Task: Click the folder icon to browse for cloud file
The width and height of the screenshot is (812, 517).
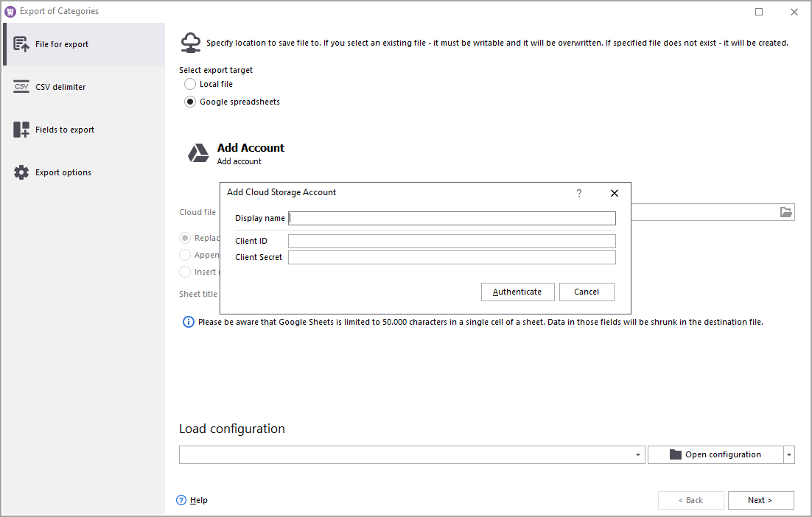Action: [x=785, y=211]
